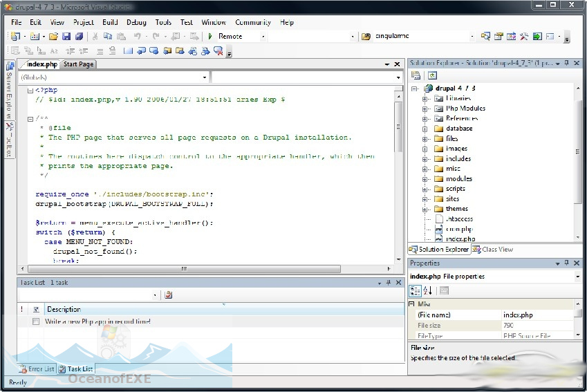
Task: Click the vertical scrollbar down arrow in editor
Action: (398, 259)
